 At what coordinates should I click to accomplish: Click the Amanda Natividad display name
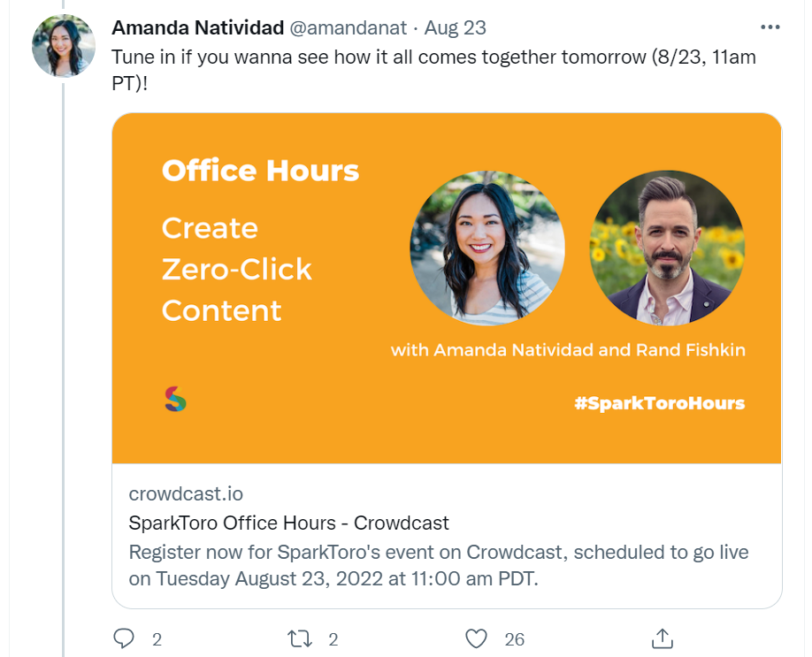198,28
